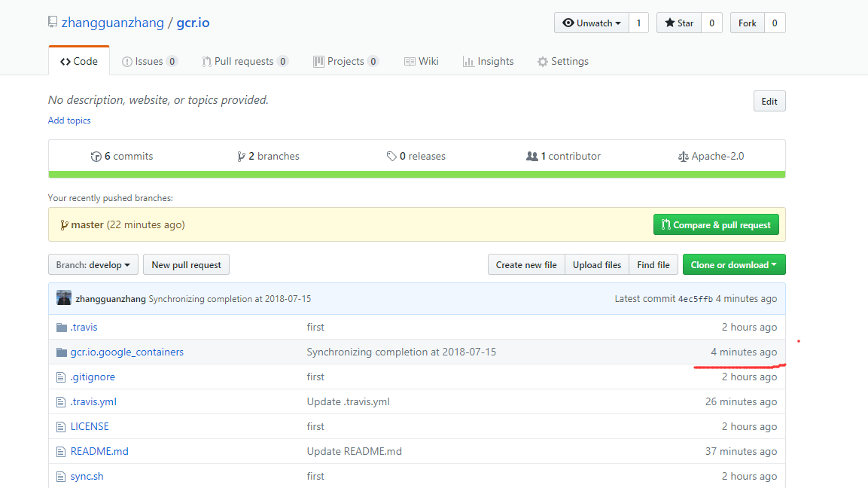Open the Wiki tab
Screen dimensions: 868x488
tap(422, 61)
